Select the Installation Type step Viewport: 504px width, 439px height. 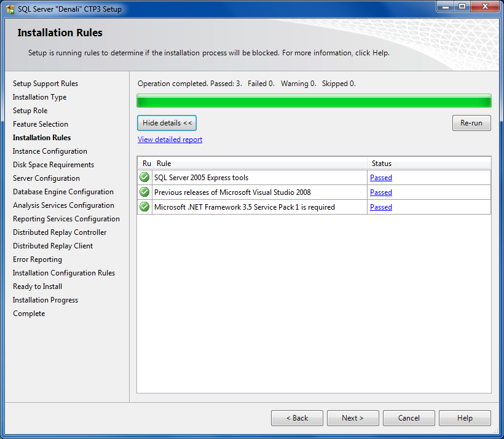[x=39, y=97]
